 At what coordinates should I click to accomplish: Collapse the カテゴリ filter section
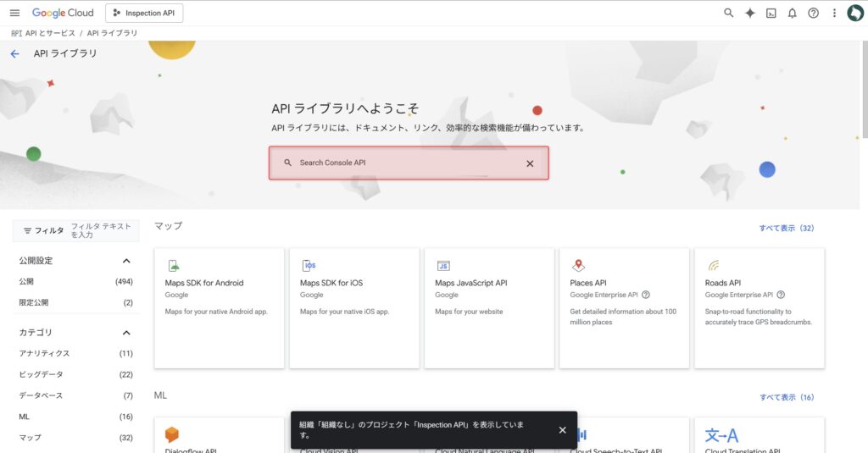(x=126, y=333)
